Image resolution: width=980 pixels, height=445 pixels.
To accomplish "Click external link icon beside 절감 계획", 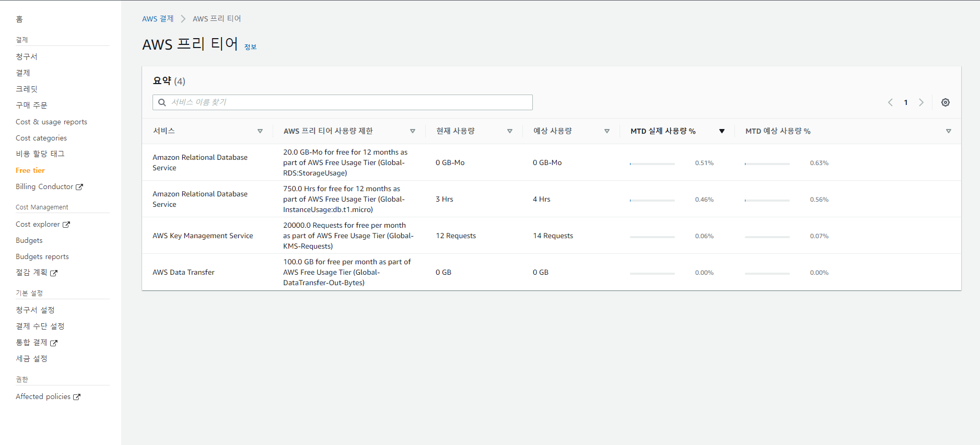I will 54,273.
